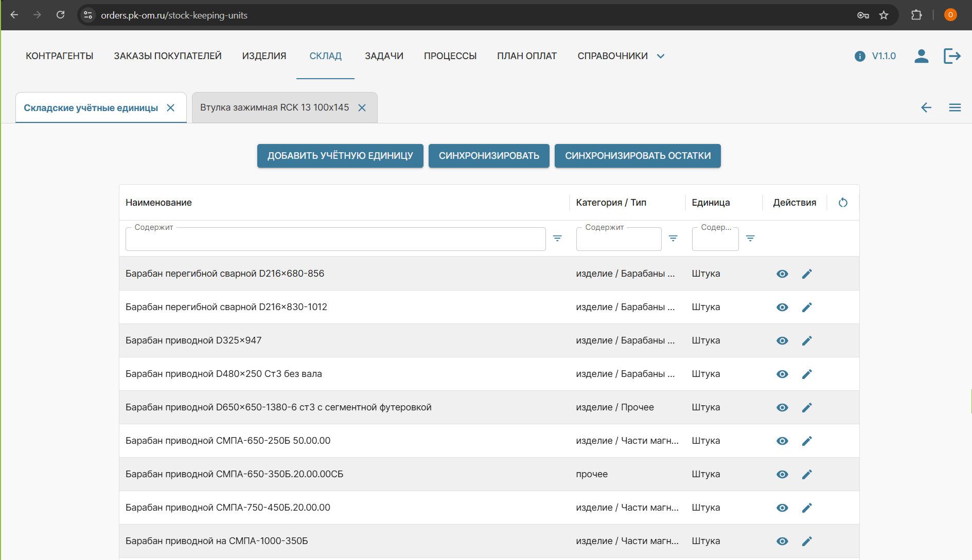This screenshot has width=972, height=560.
Task: Click the logout icon in header
Action: click(x=951, y=56)
